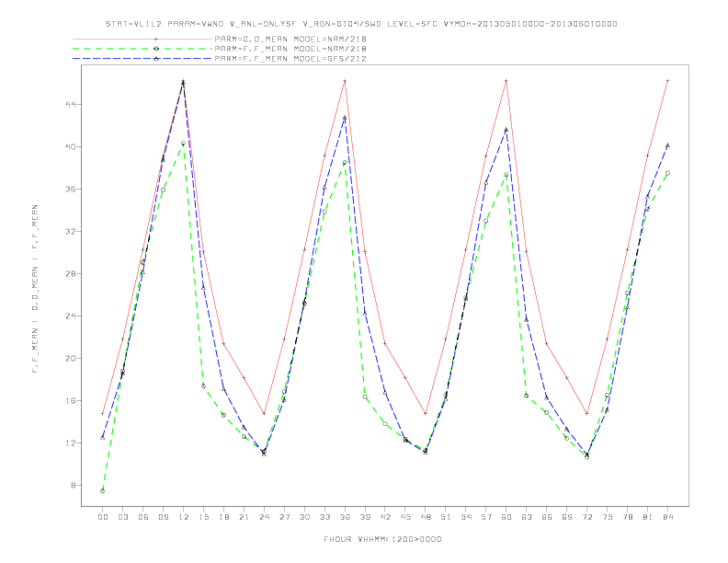This screenshot has height=563, width=728.
Task: Click x-axis tick label 84
Action: click(x=667, y=517)
